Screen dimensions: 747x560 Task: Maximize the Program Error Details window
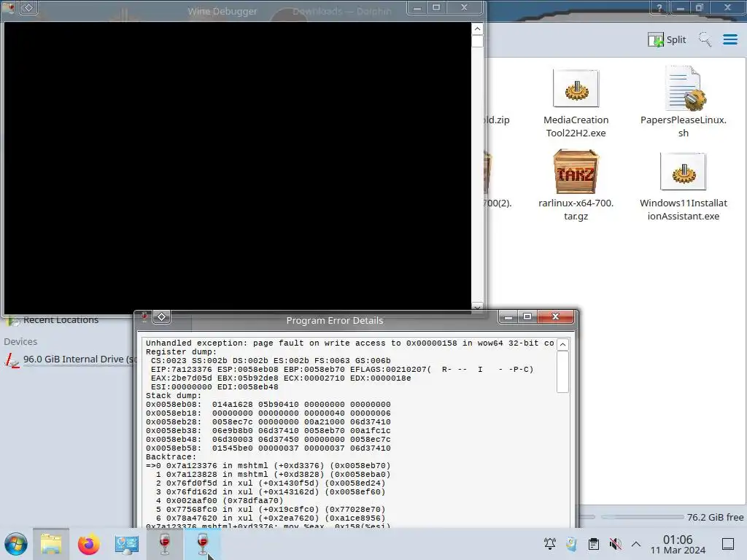527,316
